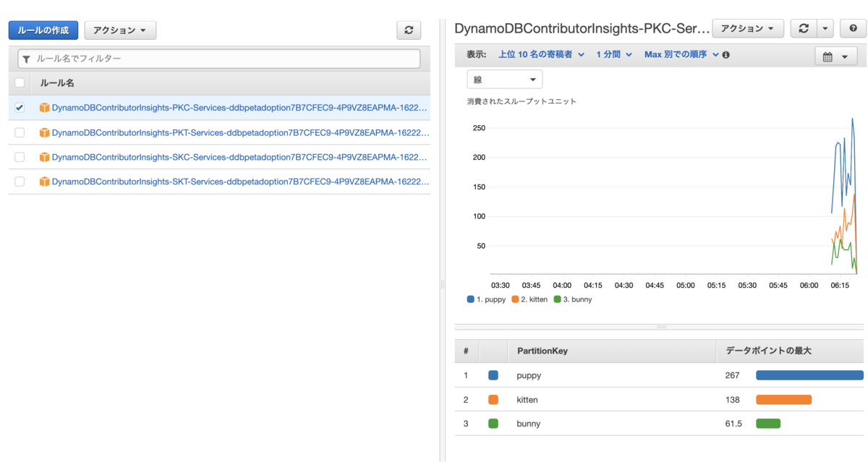This screenshot has width=868, height=462.
Task: Click the 1. puppy legend entry
Action: (x=487, y=299)
